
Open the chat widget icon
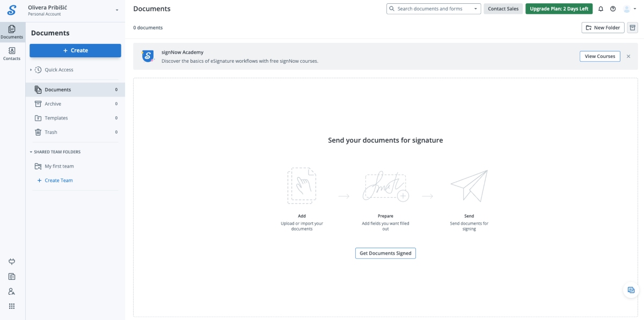coord(631,290)
